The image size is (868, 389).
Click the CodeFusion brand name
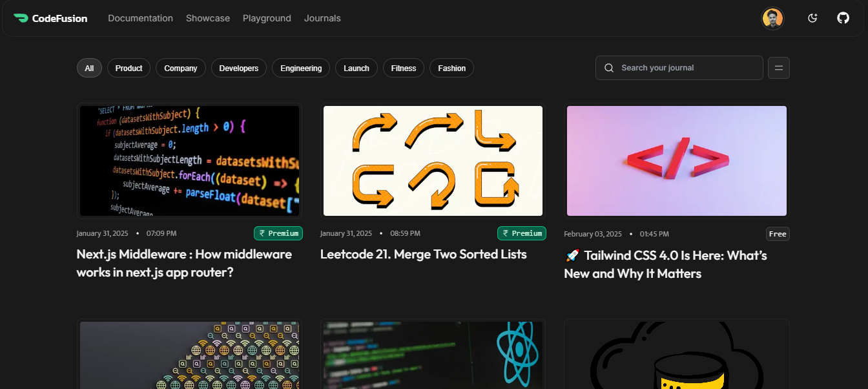(x=59, y=18)
